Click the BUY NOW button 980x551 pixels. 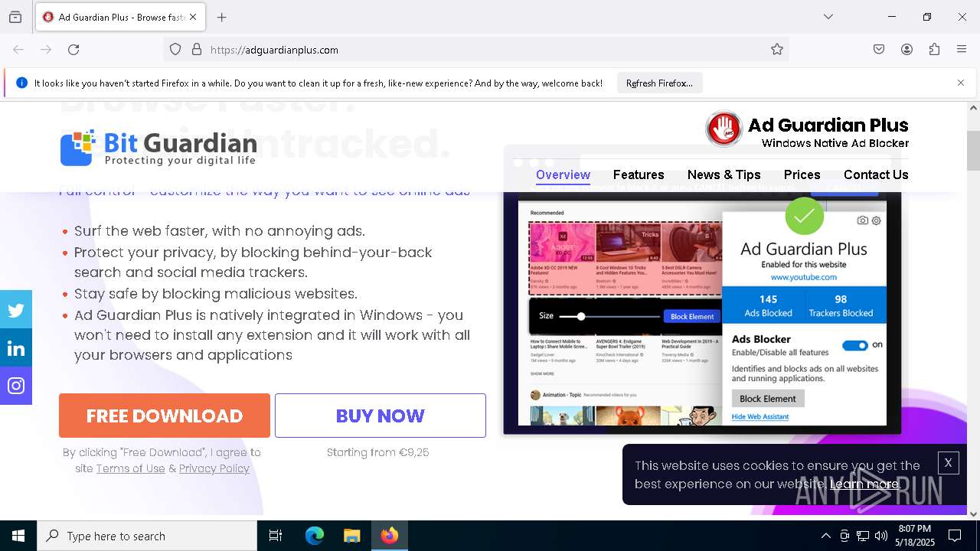381,416
